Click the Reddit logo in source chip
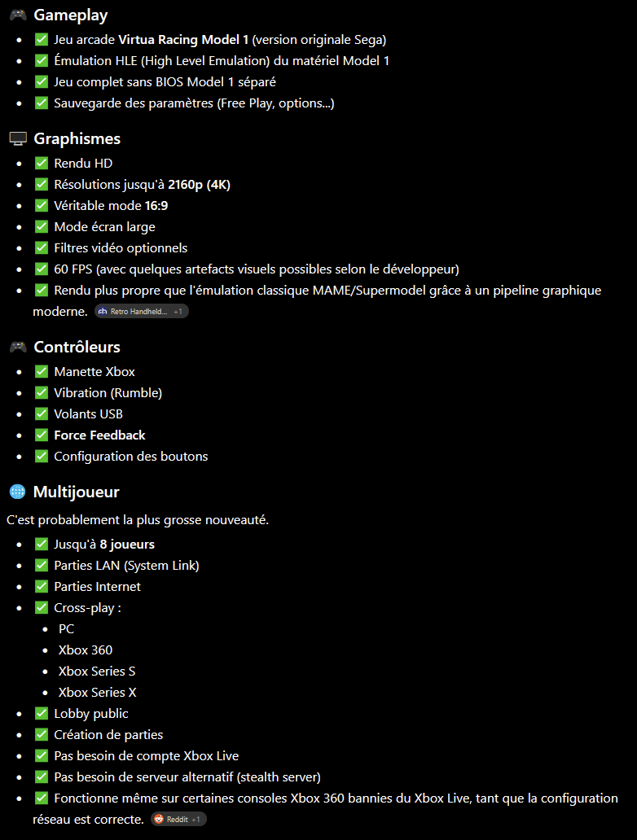Viewport: 637px width, 840px height. coord(159,819)
